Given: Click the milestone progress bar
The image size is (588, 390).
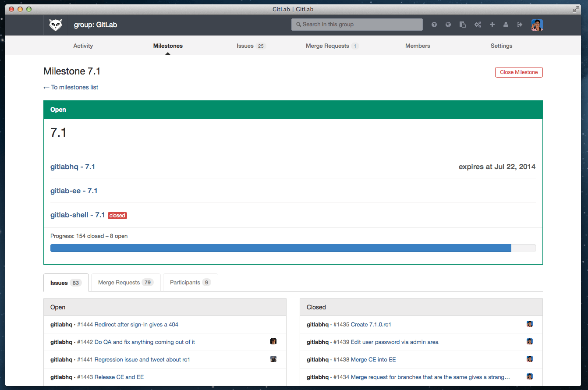Looking at the screenshot, I should 293,248.
